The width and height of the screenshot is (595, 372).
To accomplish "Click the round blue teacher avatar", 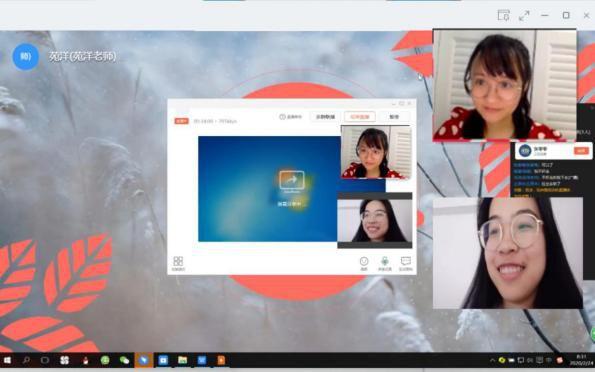I will coord(26,57).
